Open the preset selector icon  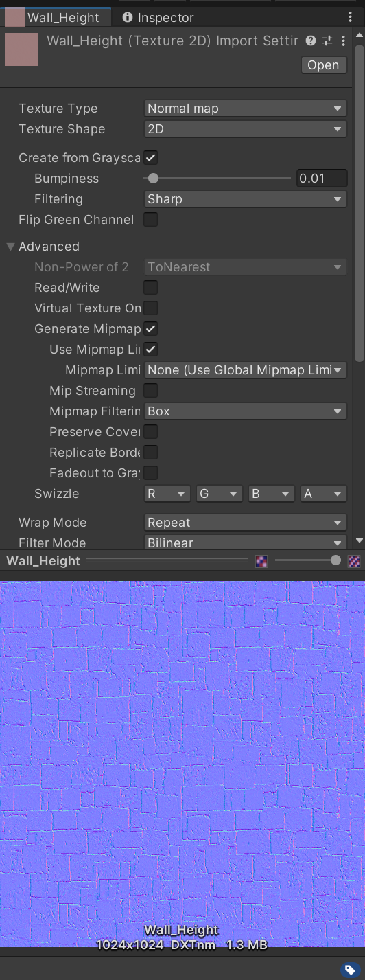pyautogui.click(x=327, y=41)
